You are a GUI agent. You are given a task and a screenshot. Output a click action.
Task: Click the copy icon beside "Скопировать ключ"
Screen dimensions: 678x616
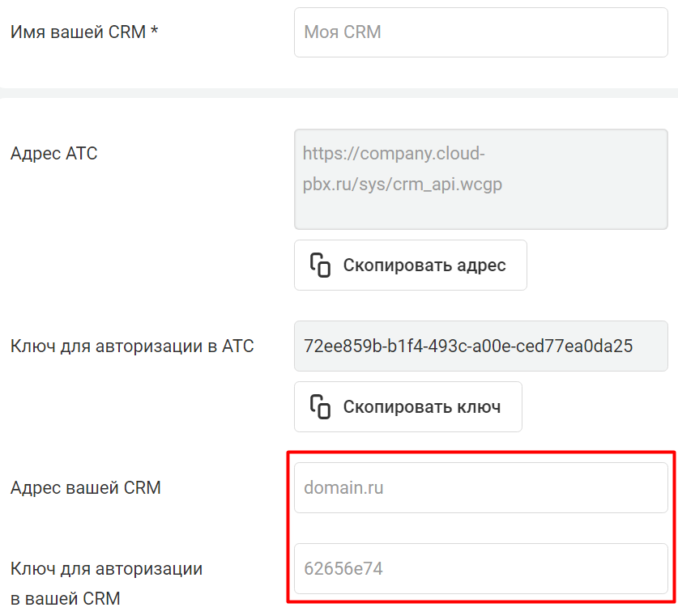(321, 406)
